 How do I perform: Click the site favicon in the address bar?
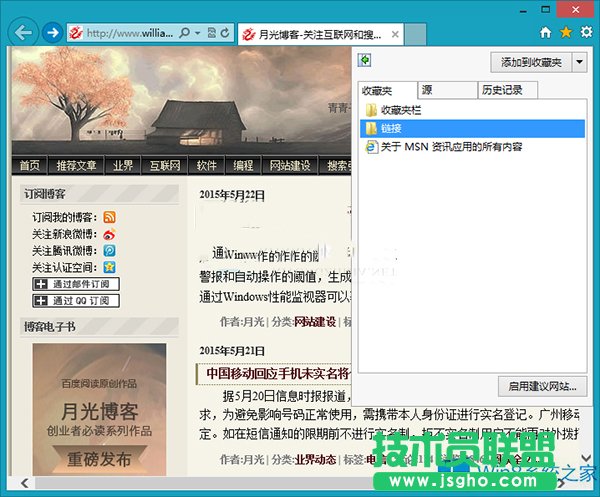click(76, 34)
